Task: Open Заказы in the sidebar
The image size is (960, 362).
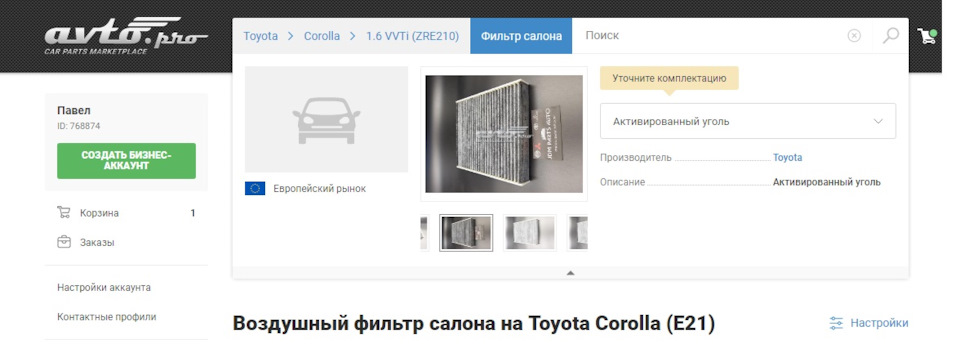Action: click(97, 243)
